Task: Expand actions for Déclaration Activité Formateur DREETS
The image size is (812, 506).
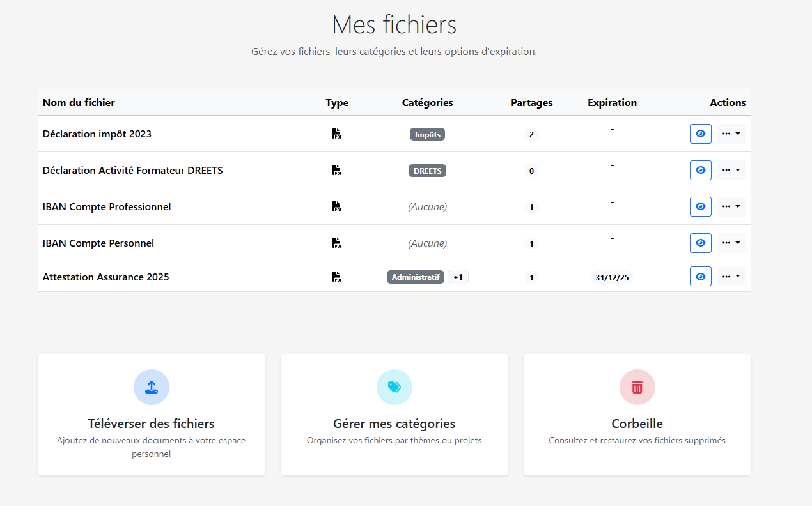Action: click(731, 170)
